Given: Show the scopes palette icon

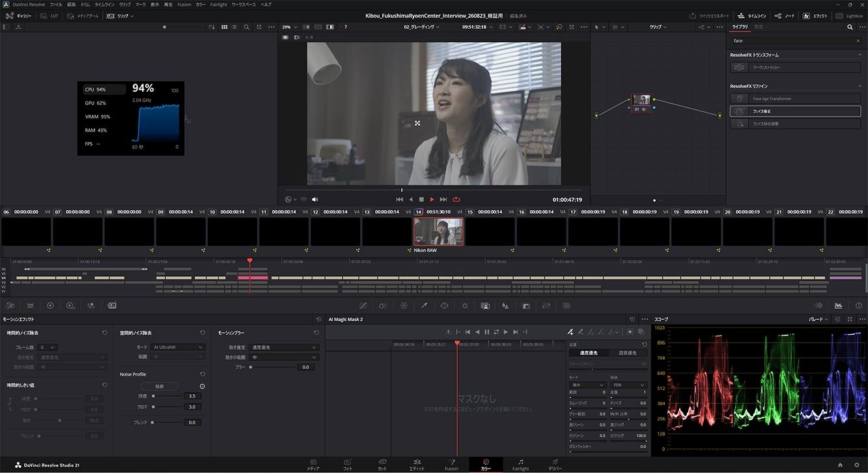Looking at the screenshot, I should point(838,305).
